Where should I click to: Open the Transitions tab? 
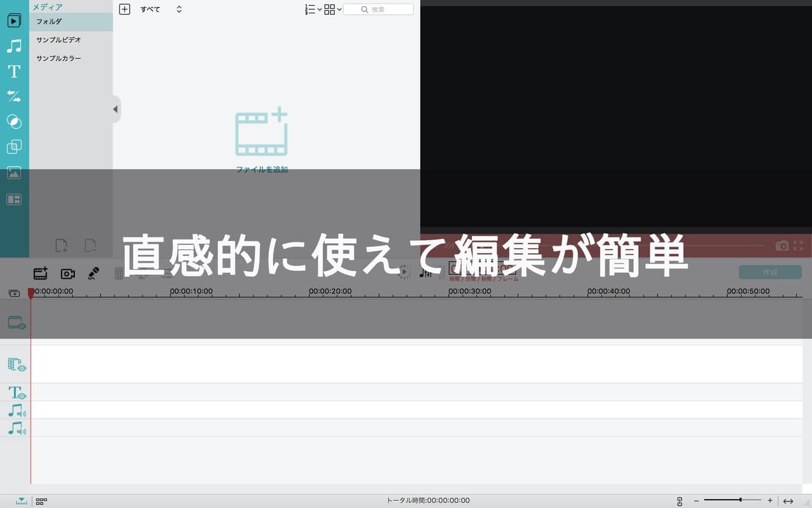14,97
